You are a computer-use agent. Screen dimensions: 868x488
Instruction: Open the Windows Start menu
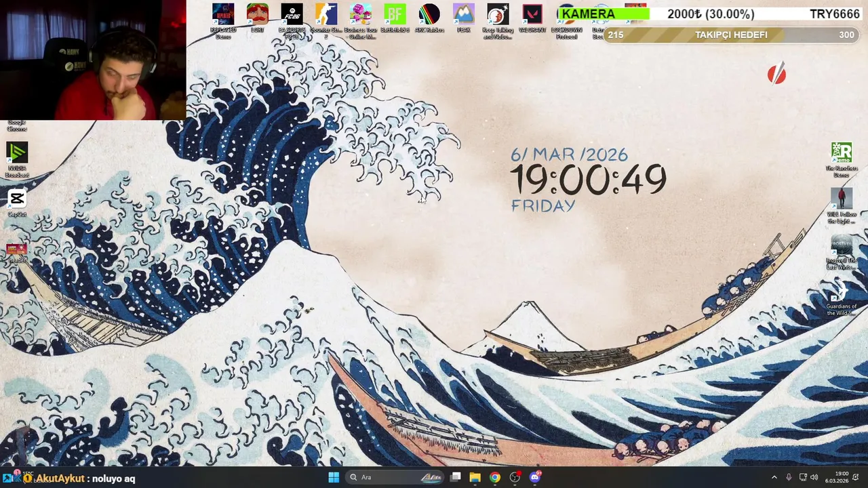tap(334, 477)
